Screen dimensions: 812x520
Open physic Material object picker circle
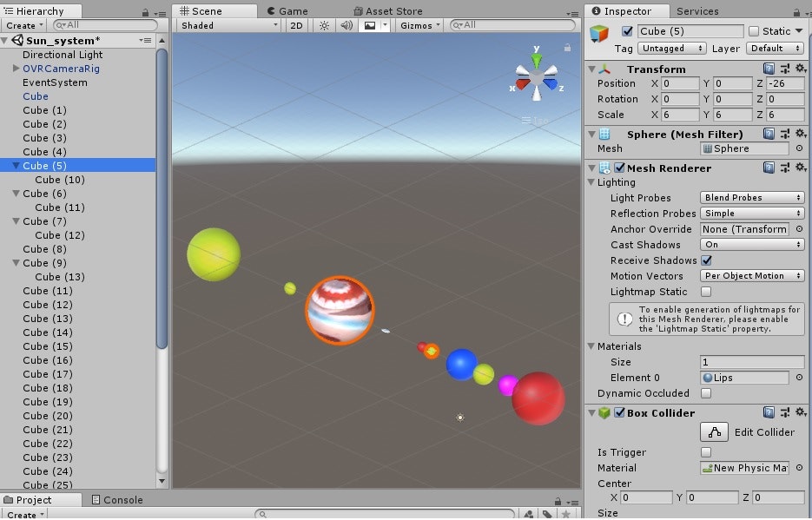click(x=799, y=468)
